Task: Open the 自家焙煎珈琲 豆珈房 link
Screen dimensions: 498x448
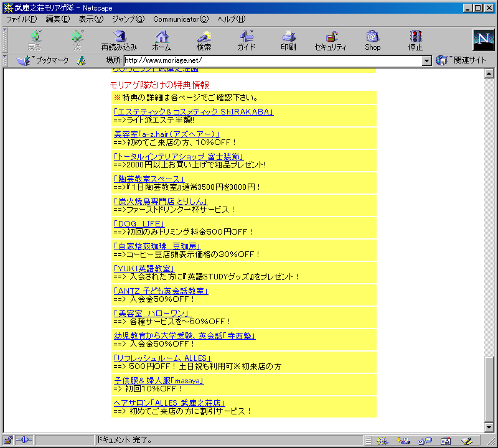Action: (157, 246)
